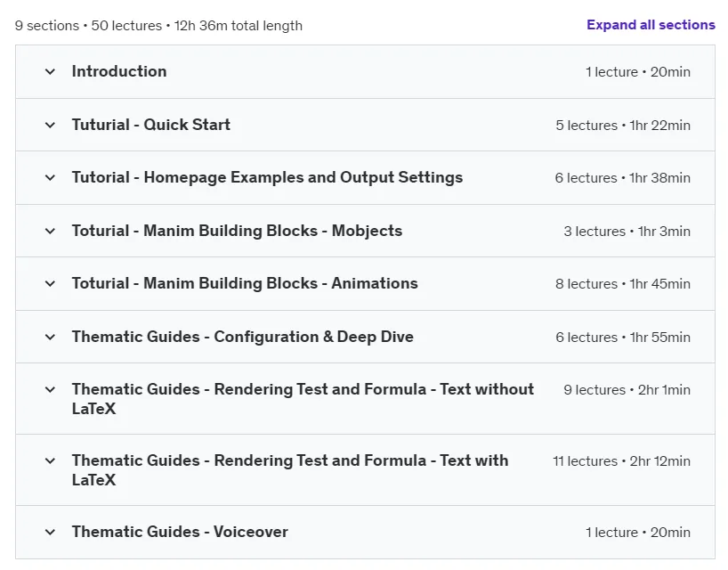Select Tuturial - Quick Start section title
This screenshot has height=570, width=728.
[151, 125]
